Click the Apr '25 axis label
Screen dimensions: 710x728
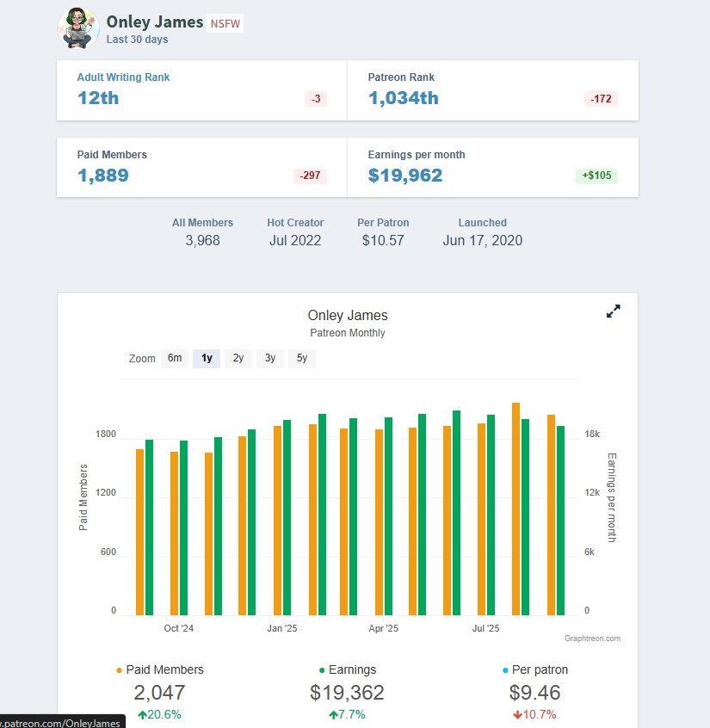383,628
